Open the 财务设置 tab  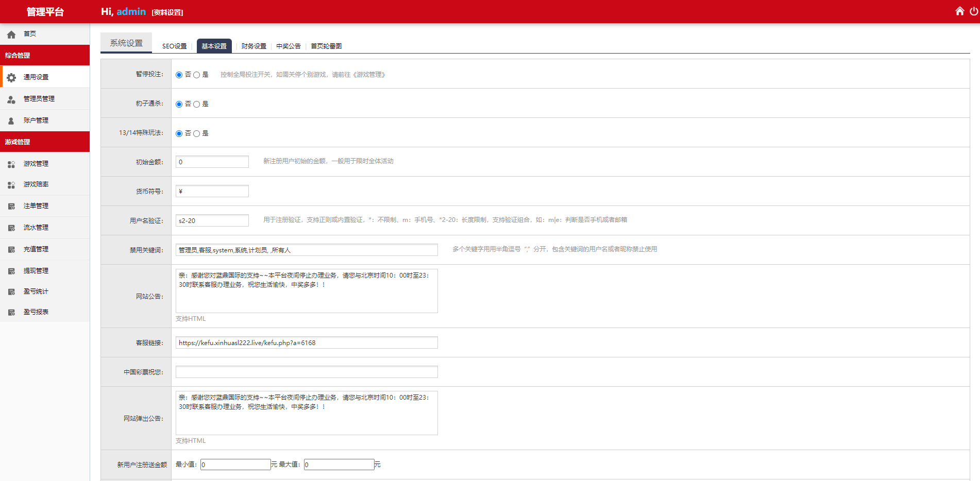254,46
